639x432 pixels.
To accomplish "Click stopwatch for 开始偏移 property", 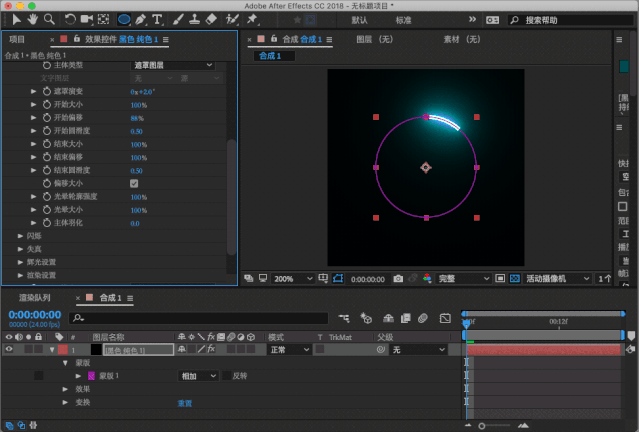I will pos(46,118).
